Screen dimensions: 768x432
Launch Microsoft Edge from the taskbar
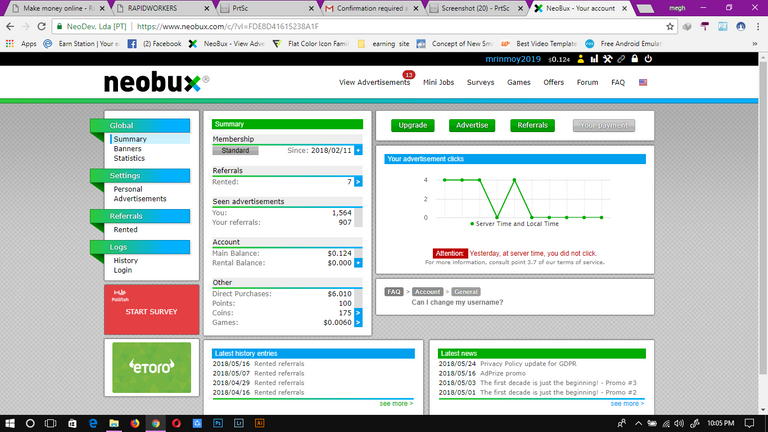pos(93,423)
